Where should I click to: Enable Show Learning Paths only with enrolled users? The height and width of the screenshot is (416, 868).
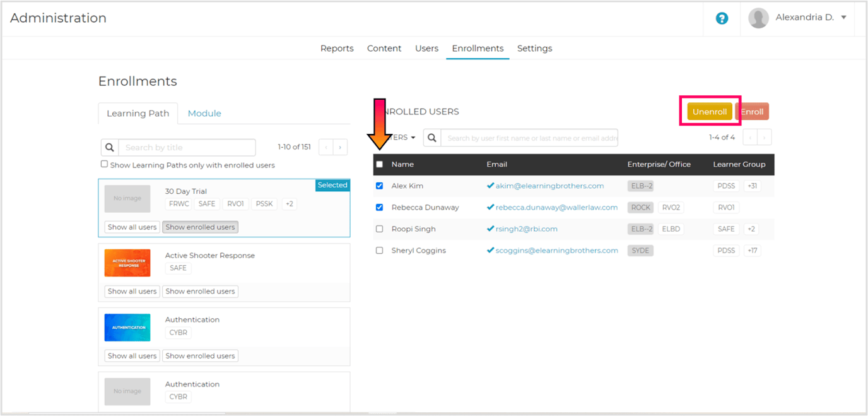click(x=104, y=163)
